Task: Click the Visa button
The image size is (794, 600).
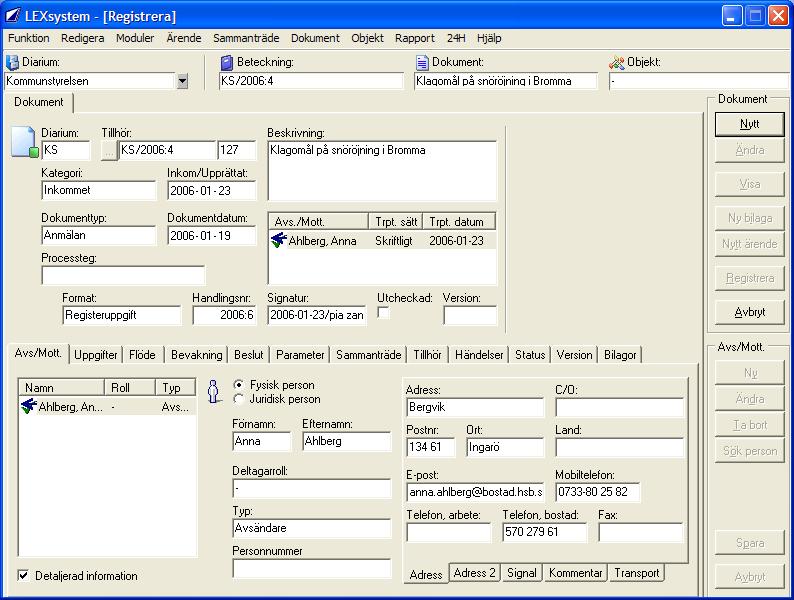Action: coord(749,184)
